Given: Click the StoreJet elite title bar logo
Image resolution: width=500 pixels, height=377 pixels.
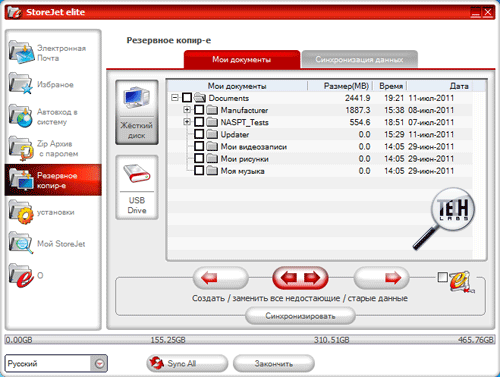Looking at the screenshot, I should (14, 12).
